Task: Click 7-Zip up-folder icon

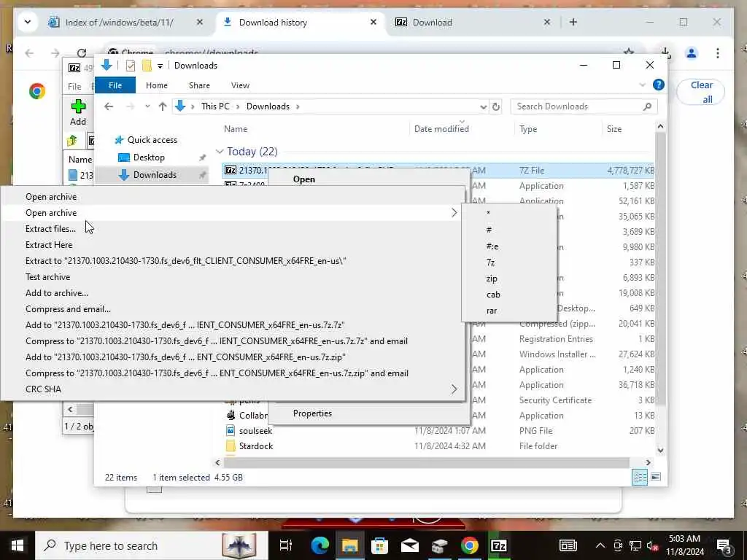Action: coord(72,140)
